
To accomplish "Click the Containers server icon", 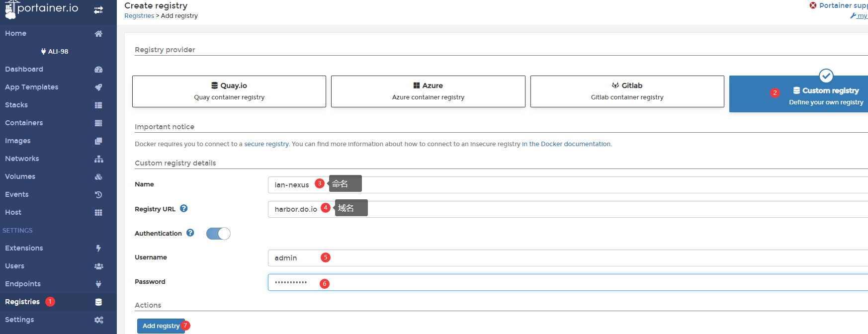I will 98,123.
